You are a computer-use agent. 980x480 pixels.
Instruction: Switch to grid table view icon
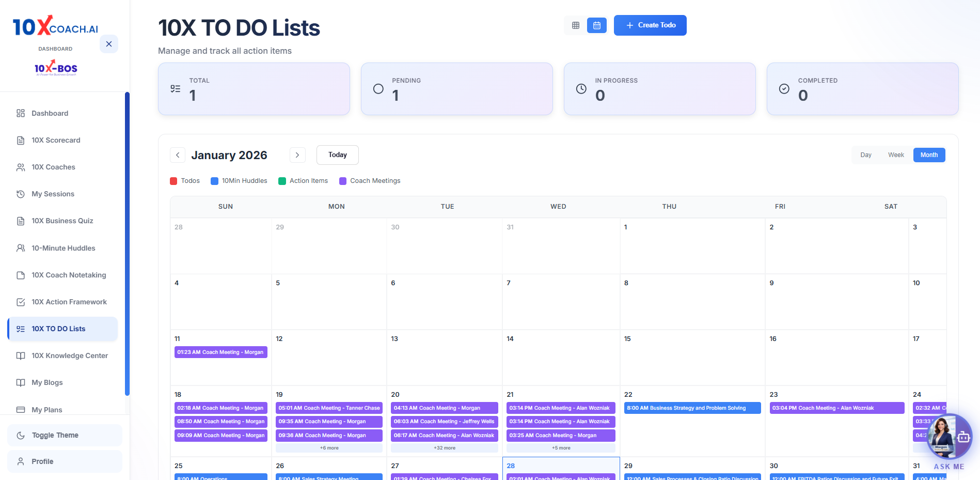576,25
